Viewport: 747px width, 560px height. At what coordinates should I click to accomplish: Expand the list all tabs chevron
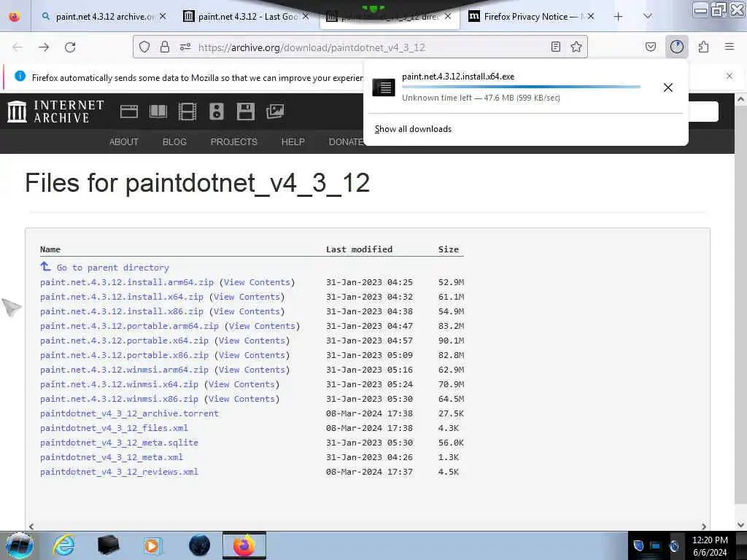(648, 16)
